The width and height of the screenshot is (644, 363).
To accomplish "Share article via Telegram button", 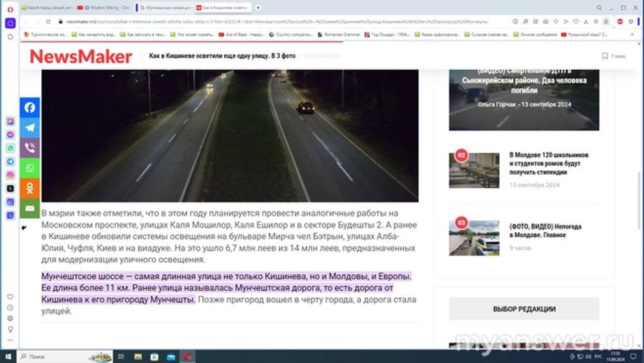I will pyautogui.click(x=30, y=128).
